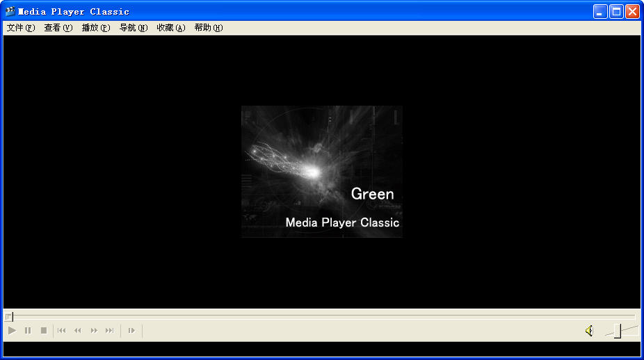Viewport: 644px width, 360px height.
Task: Expand the 播放(P) menu
Action: [x=95, y=28]
